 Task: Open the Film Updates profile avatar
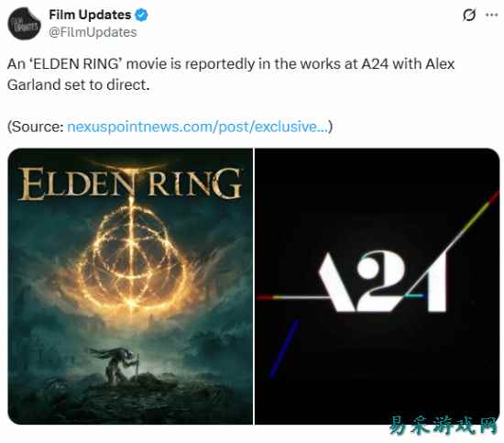[24, 24]
